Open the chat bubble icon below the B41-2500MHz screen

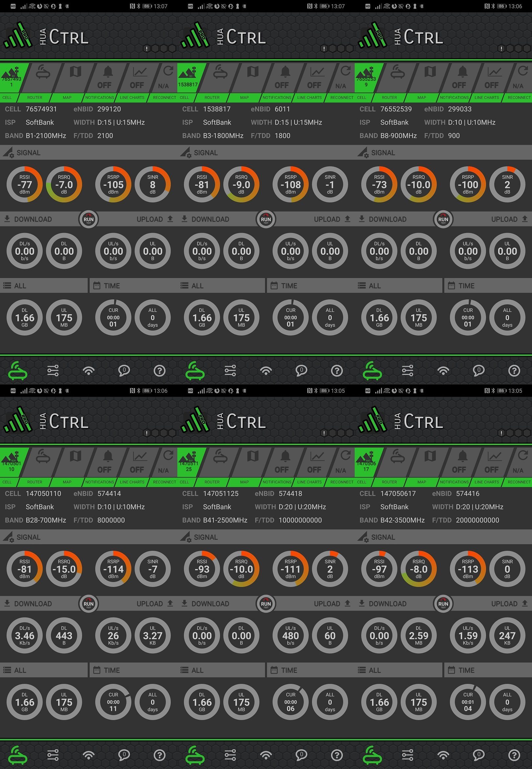[x=301, y=755]
